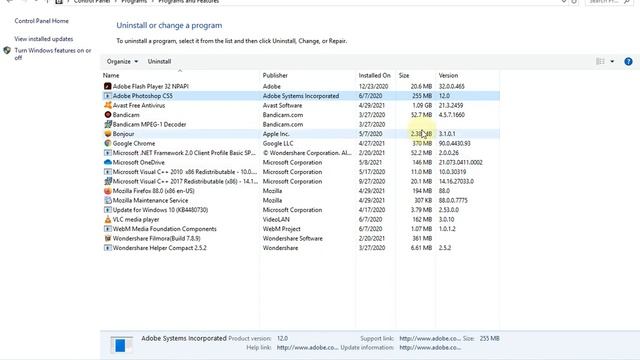
Task: Sort by the Installed On column header
Action: pos(376,76)
